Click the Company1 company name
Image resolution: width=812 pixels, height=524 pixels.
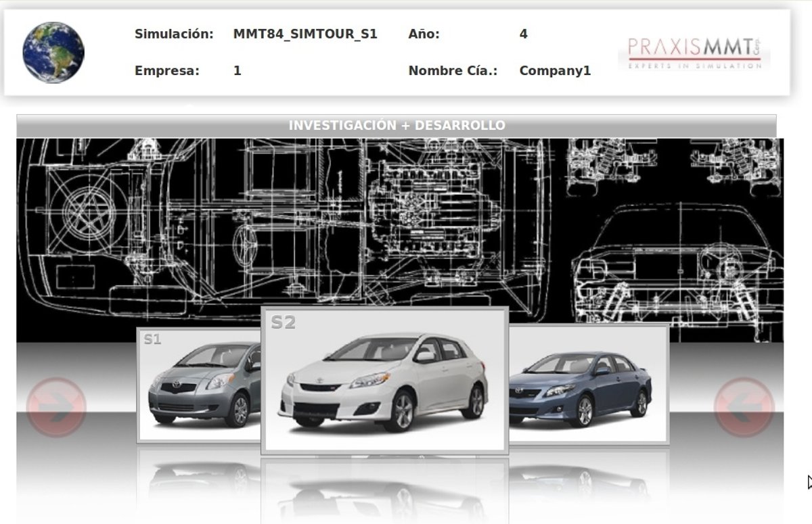tap(555, 70)
